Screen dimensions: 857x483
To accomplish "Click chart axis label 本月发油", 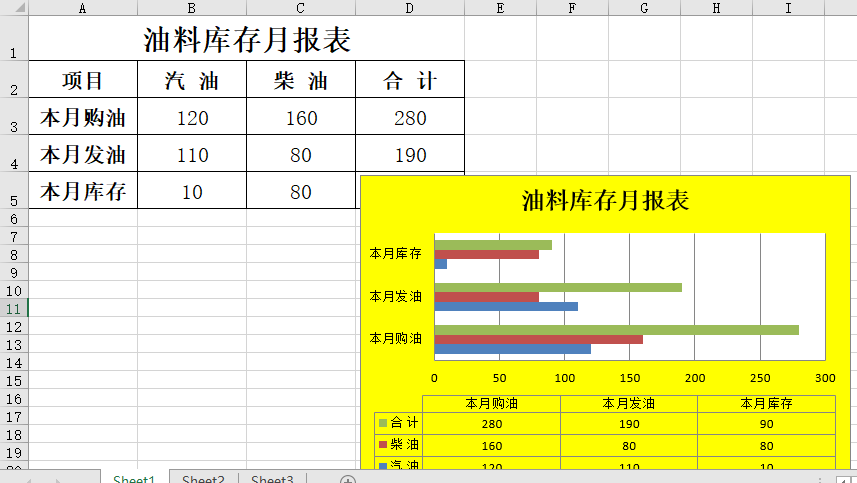I will click(396, 296).
